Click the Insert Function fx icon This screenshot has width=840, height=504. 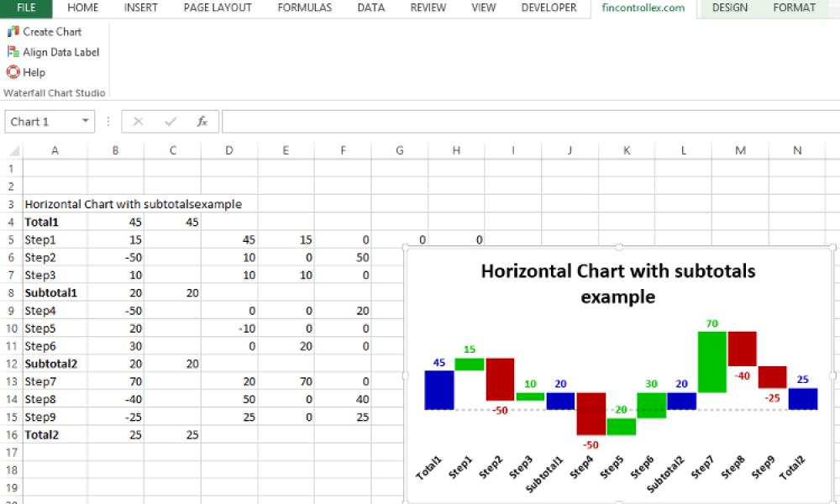pyautogui.click(x=202, y=121)
